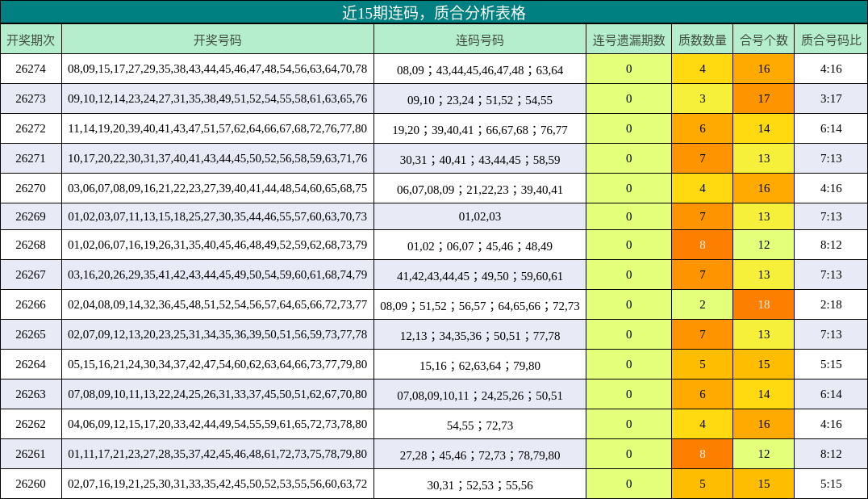Click prime count 8 in row 26268
868x499 pixels.
(x=703, y=245)
